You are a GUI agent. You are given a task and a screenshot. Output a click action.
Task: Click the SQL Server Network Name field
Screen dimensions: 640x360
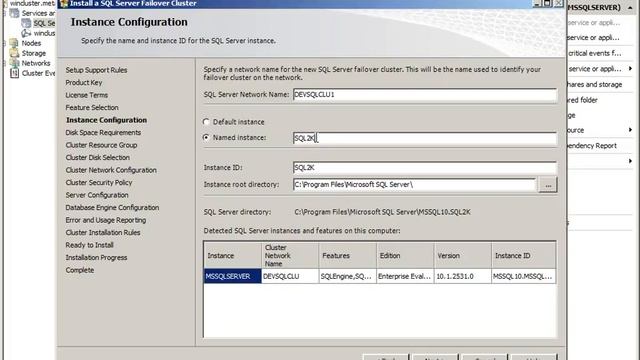[x=424, y=95]
